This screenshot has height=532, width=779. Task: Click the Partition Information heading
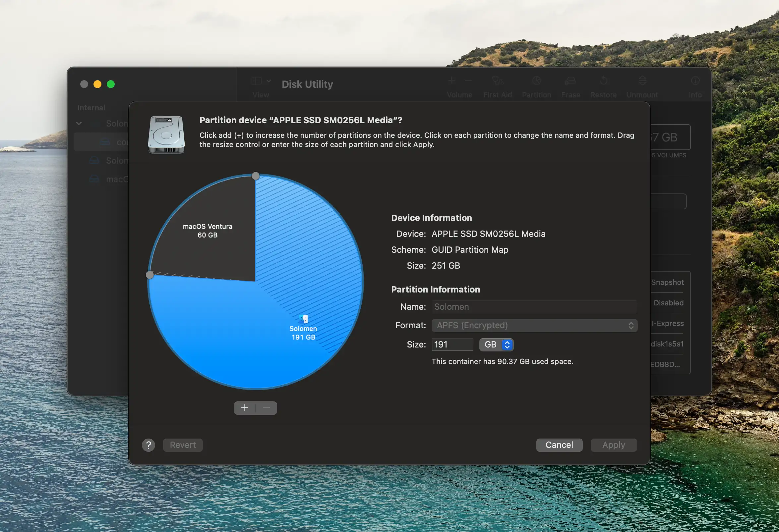(x=436, y=290)
